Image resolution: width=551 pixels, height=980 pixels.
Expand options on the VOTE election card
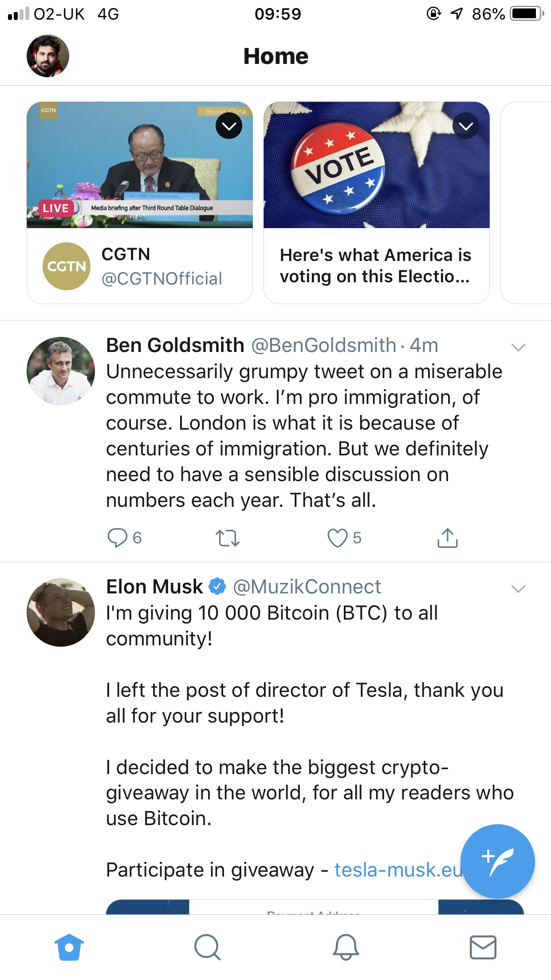click(x=466, y=126)
